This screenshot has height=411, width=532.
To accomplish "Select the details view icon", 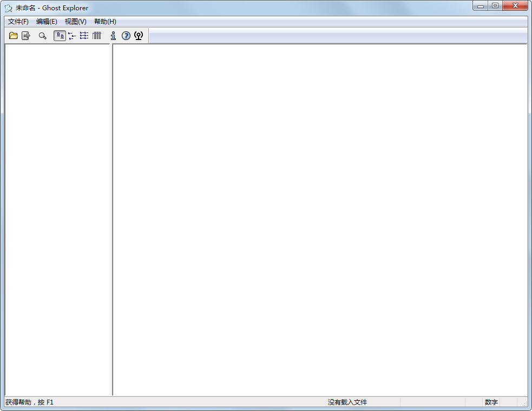I will tap(96, 36).
